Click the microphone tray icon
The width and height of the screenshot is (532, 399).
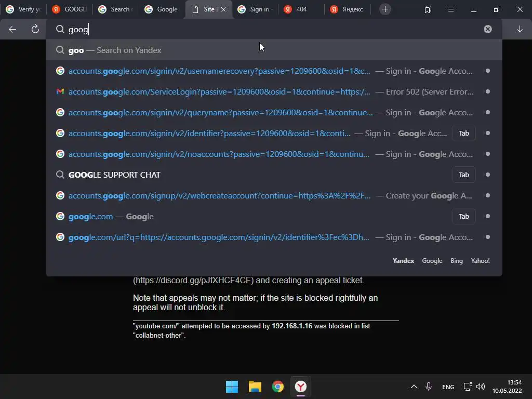pyautogui.click(x=429, y=387)
